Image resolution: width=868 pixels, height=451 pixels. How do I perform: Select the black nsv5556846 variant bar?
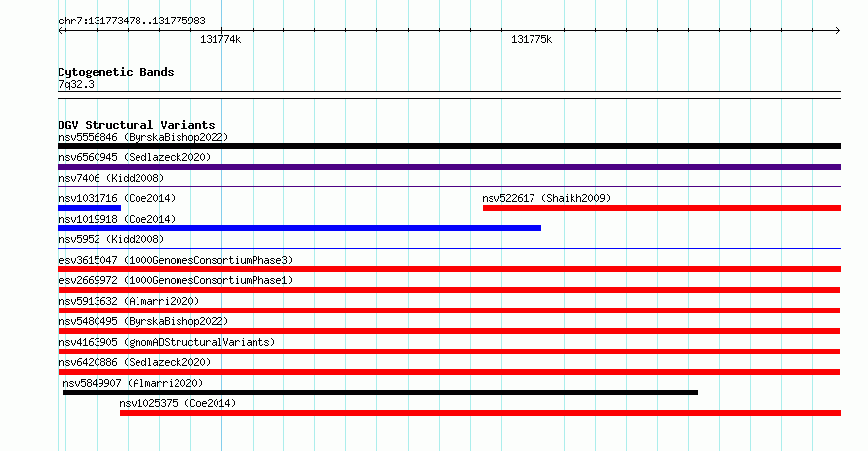pos(449,146)
